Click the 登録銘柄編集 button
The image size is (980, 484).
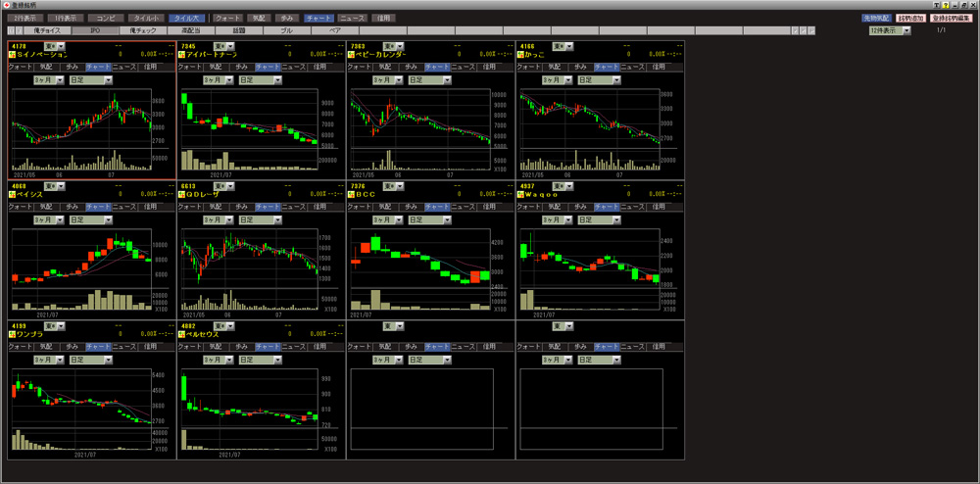pos(952,19)
